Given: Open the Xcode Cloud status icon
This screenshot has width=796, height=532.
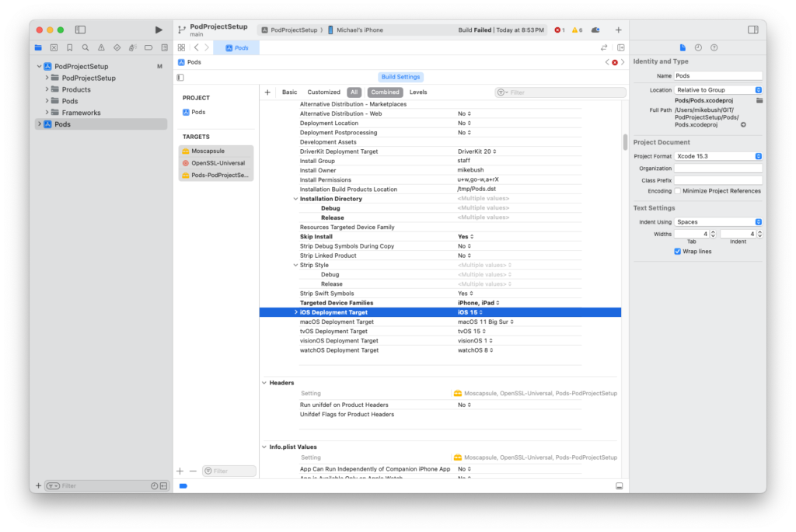Looking at the screenshot, I should (x=595, y=30).
